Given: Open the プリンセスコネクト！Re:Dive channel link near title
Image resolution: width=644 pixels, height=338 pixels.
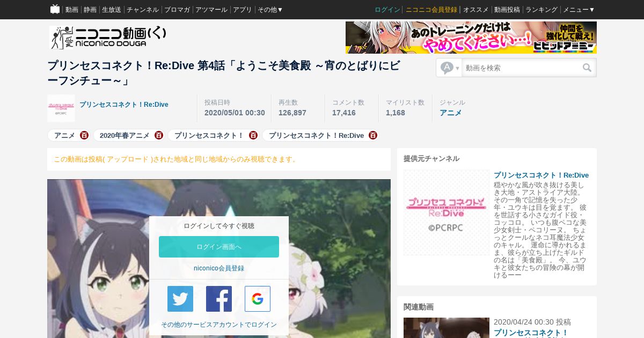Looking at the screenshot, I should tap(124, 105).
